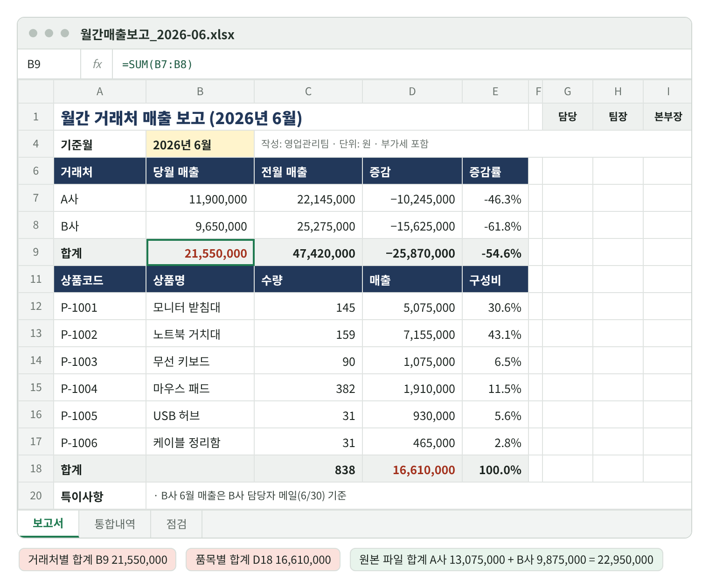
Task: Open the 통합내역 sheet tab
Action: coord(115,524)
